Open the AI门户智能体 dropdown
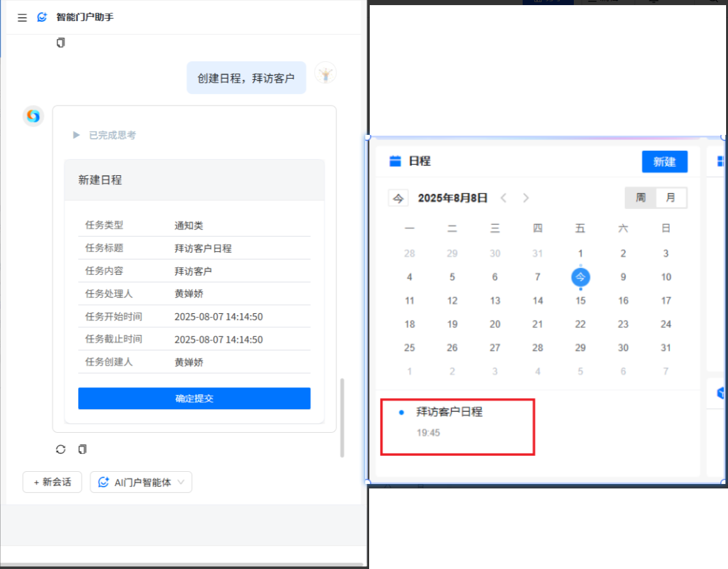Image resolution: width=728 pixels, height=569 pixels. point(141,483)
